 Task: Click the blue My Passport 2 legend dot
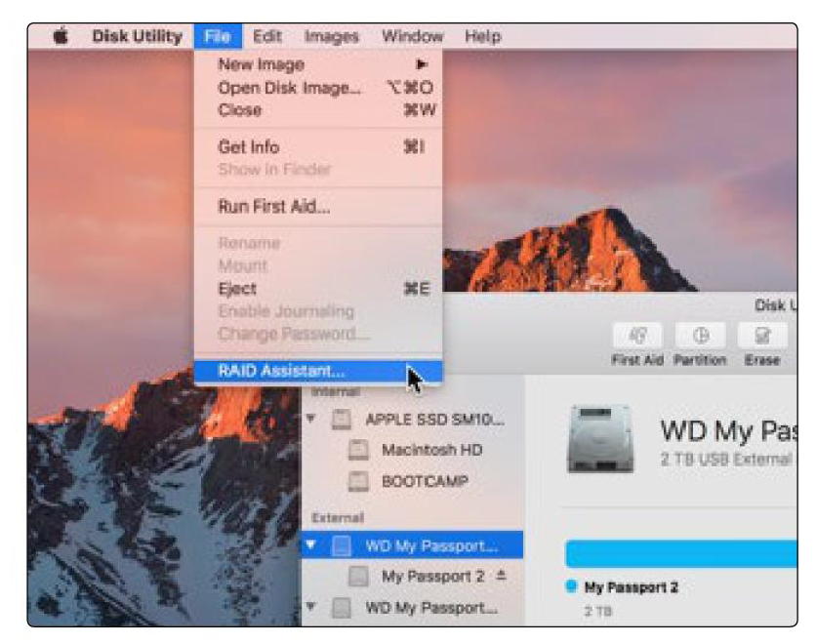click(571, 586)
